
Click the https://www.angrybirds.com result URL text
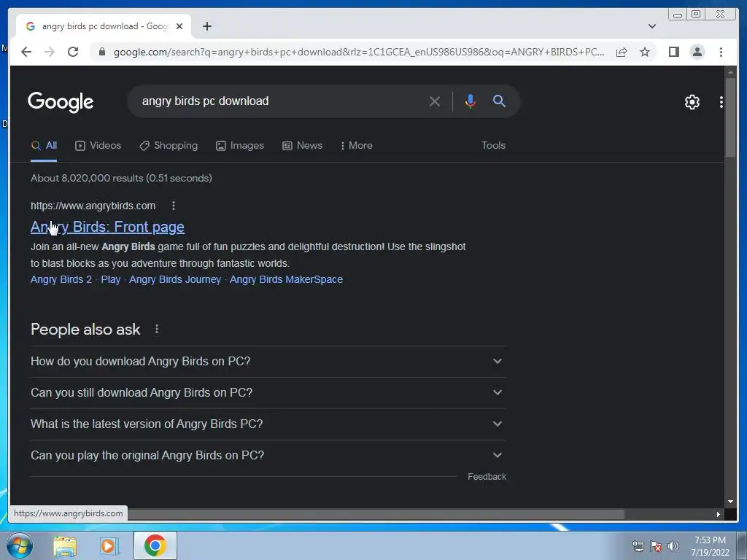pos(93,206)
